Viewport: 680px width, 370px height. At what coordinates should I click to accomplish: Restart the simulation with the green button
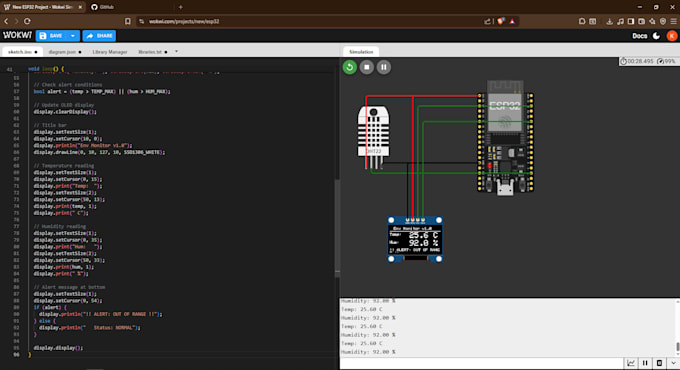[x=350, y=67]
